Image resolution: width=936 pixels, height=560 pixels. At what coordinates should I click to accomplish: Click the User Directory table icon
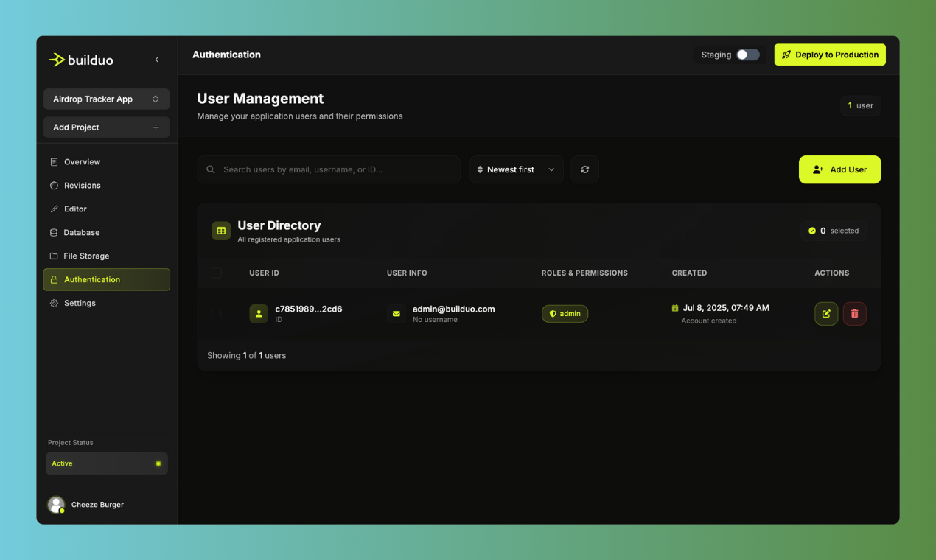tap(221, 231)
